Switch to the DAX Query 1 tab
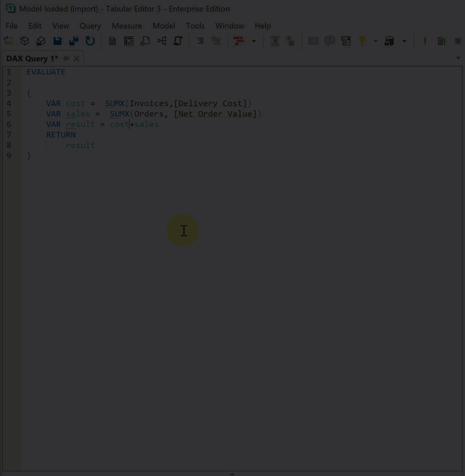The width and height of the screenshot is (465, 476). point(32,58)
